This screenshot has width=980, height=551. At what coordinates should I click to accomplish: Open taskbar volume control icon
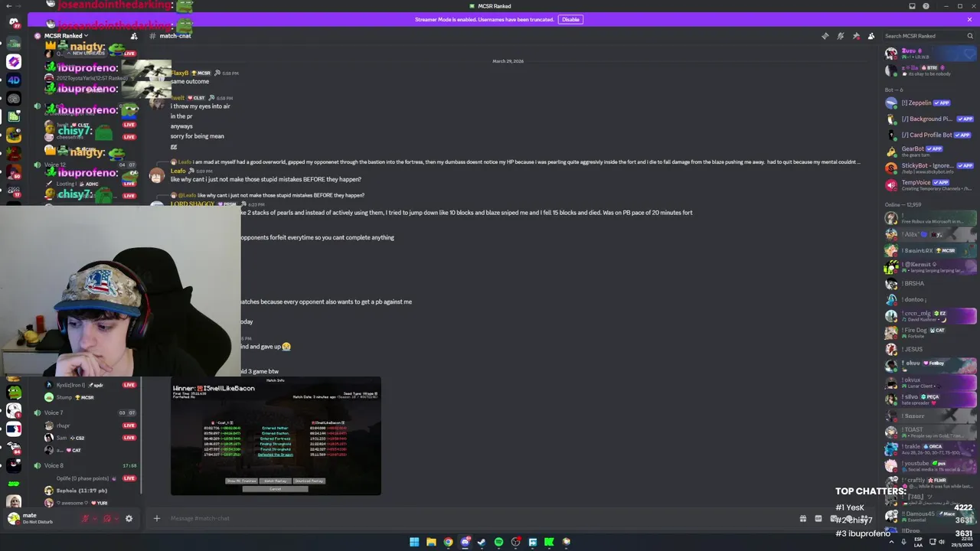point(942,542)
